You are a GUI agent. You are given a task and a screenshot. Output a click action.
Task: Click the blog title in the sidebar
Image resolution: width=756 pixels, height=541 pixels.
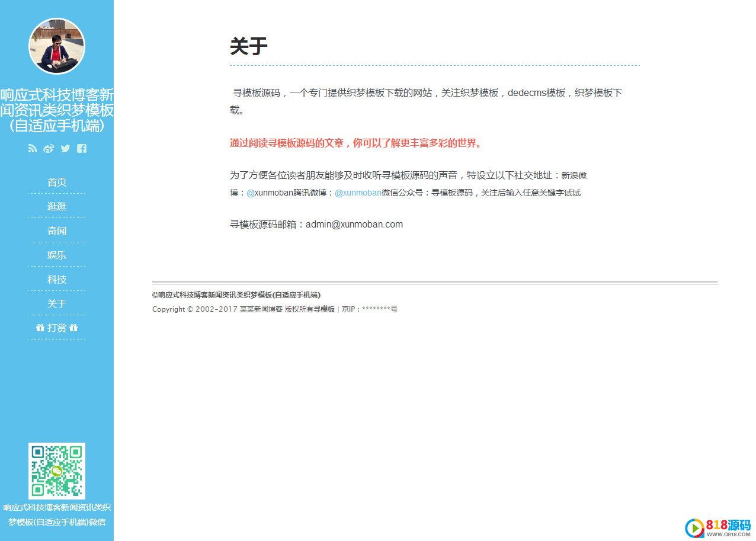[57, 110]
